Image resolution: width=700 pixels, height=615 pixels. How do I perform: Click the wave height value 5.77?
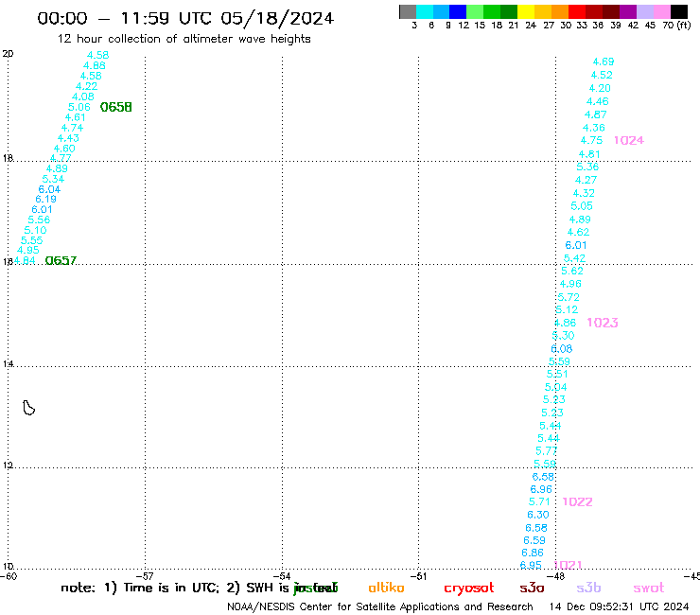[547, 451]
